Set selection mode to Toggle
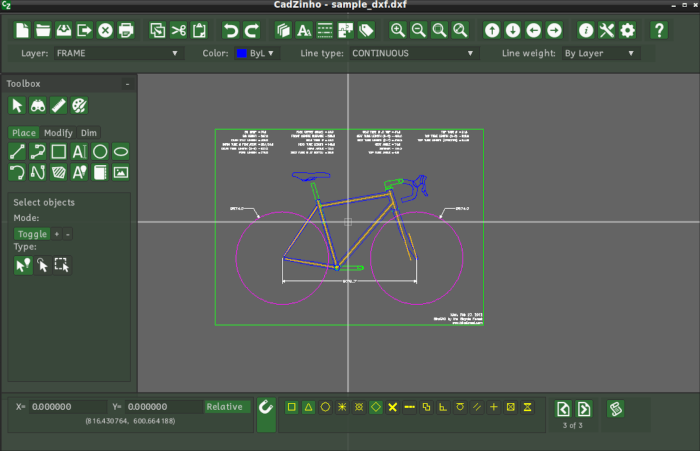This screenshot has width=700, height=451. coord(32,234)
